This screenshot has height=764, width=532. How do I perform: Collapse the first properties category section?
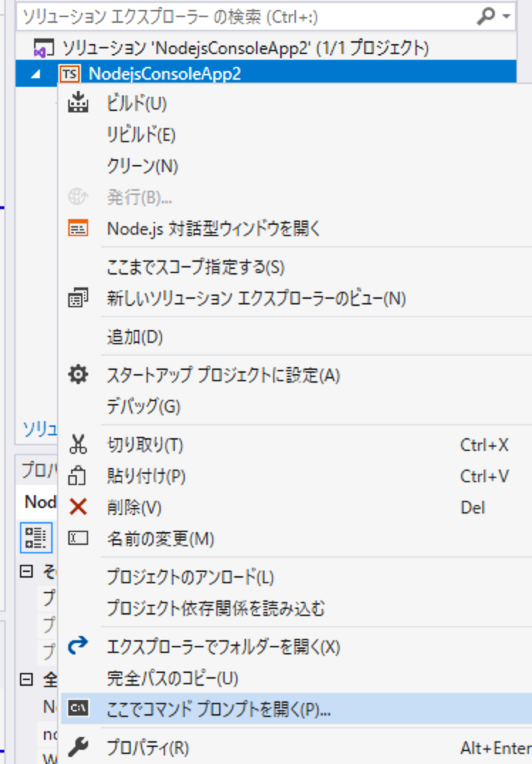[26, 571]
